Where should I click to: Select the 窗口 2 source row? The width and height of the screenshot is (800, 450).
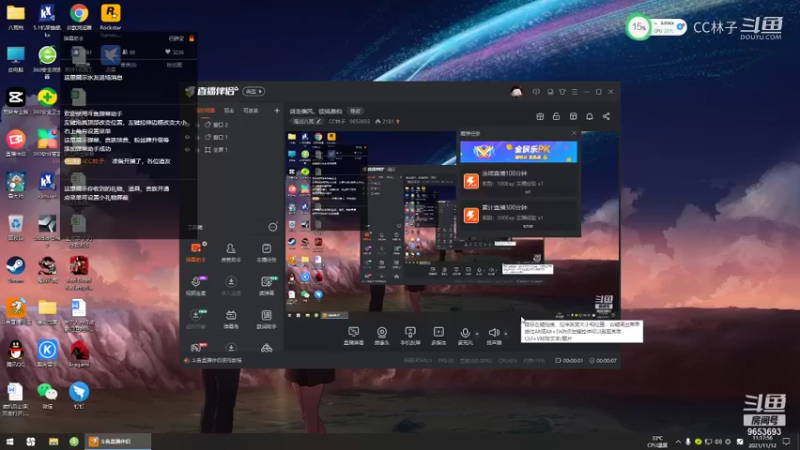pos(234,124)
